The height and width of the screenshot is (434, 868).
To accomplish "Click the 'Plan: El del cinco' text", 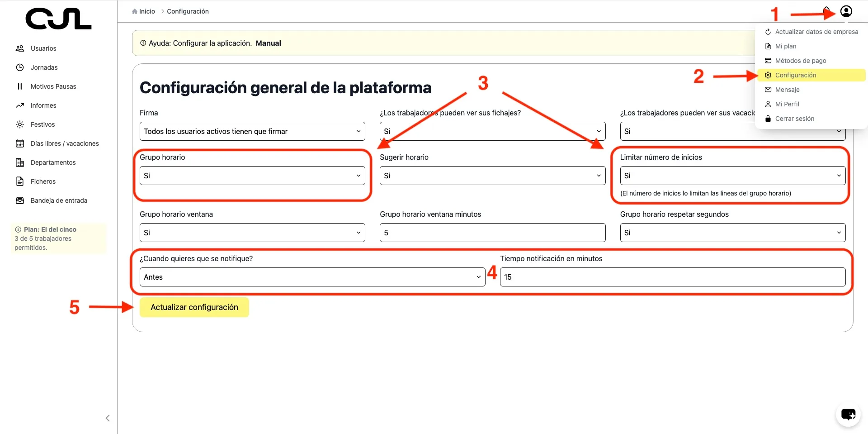I will point(50,229).
